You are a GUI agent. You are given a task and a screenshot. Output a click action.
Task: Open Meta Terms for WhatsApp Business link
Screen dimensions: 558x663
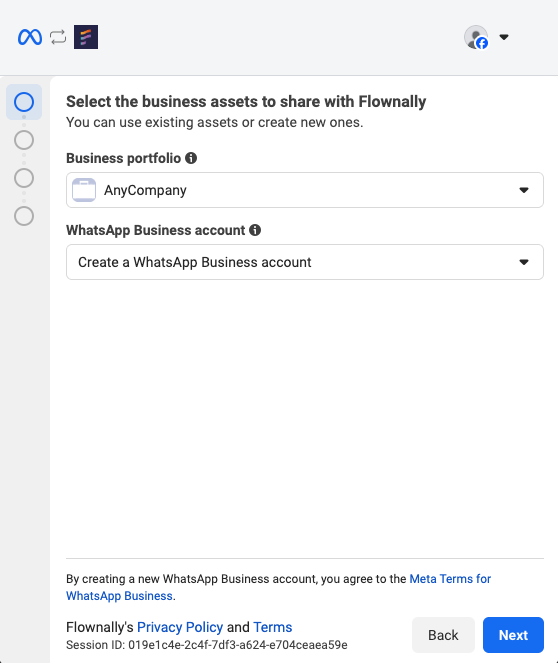450,579
